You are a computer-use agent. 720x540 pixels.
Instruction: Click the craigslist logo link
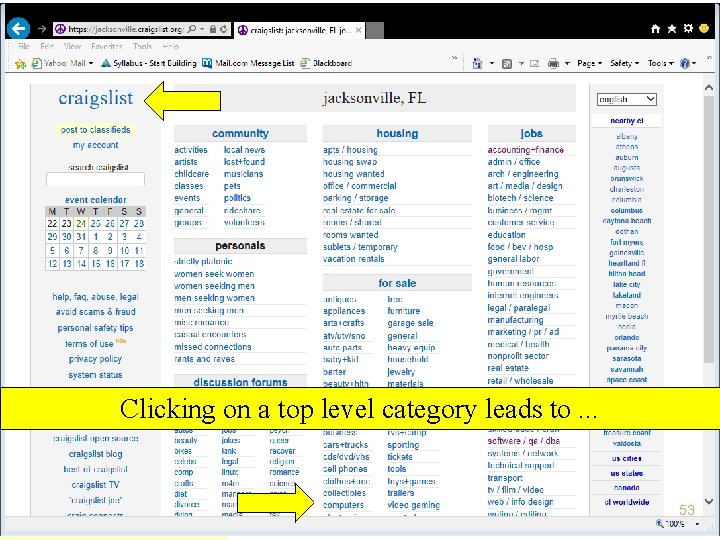pos(96,98)
